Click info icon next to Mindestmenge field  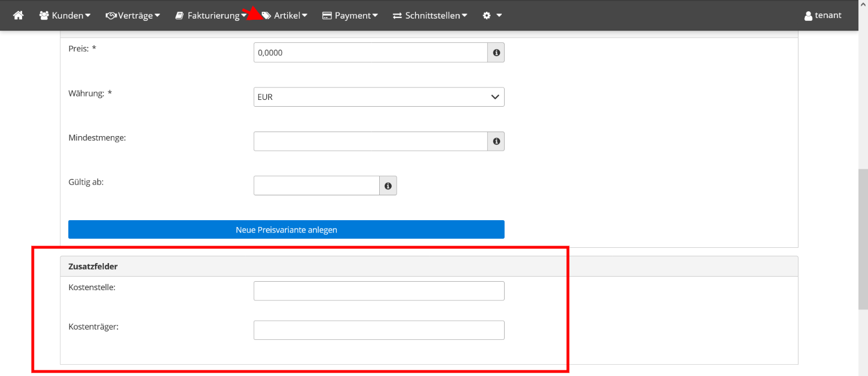496,141
